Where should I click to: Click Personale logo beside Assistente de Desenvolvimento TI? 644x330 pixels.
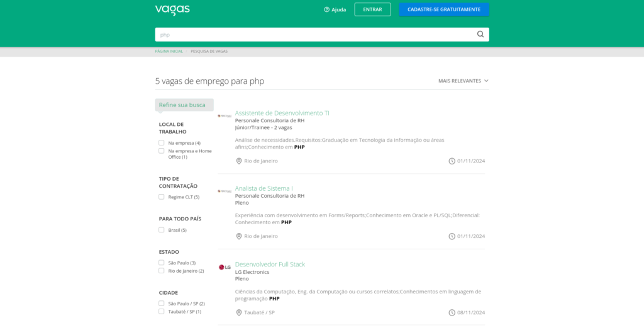point(225,116)
